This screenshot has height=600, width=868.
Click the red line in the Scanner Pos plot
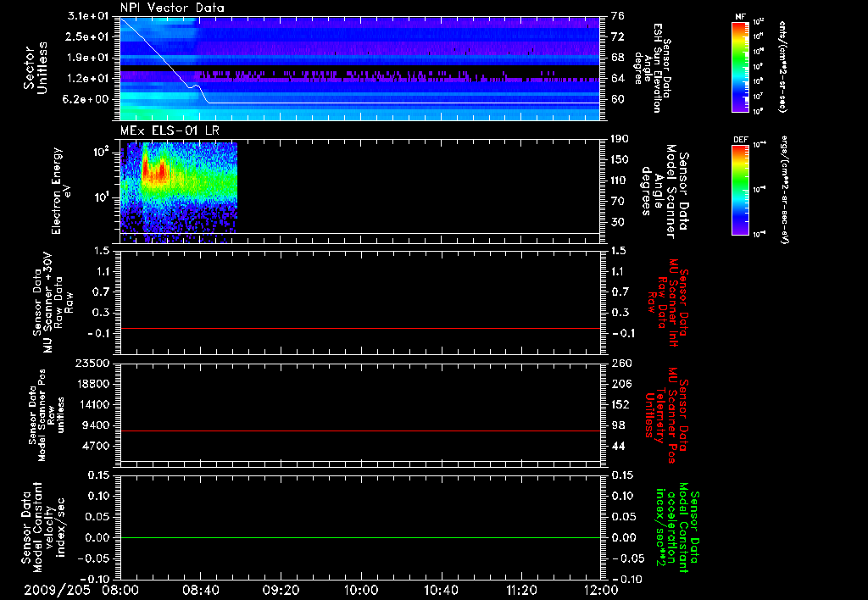(359, 431)
